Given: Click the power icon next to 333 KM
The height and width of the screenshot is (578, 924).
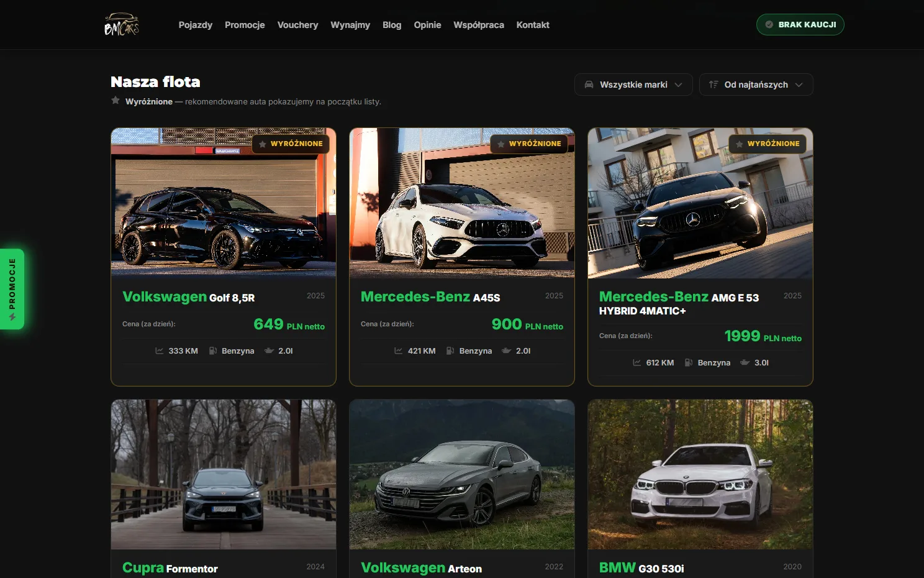Looking at the screenshot, I should tap(160, 351).
